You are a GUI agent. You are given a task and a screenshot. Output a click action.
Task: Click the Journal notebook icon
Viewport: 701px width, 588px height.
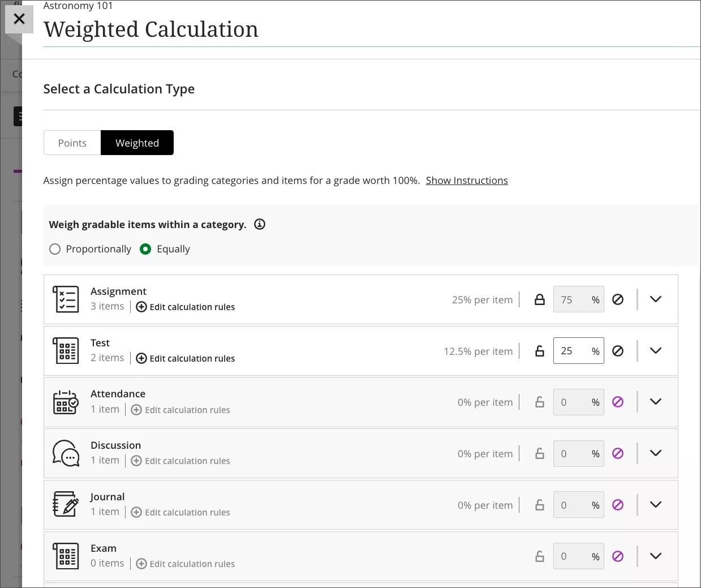[66, 504]
